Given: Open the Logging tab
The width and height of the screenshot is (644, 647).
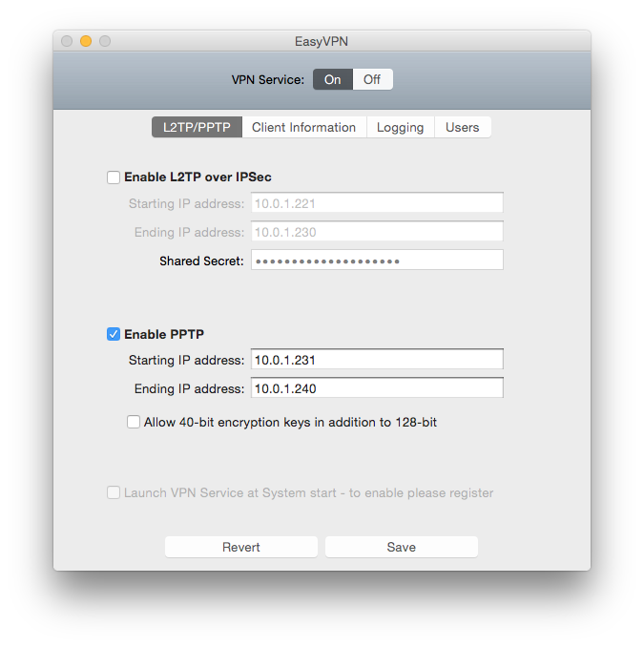Looking at the screenshot, I should tap(400, 127).
